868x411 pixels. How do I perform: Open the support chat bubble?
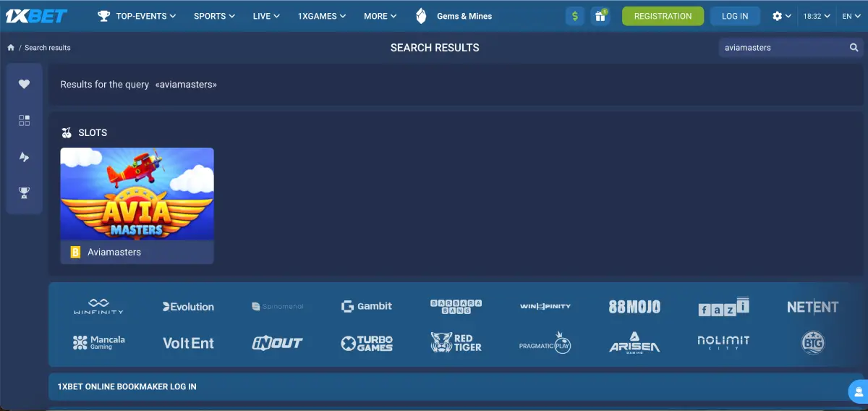tap(858, 391)
